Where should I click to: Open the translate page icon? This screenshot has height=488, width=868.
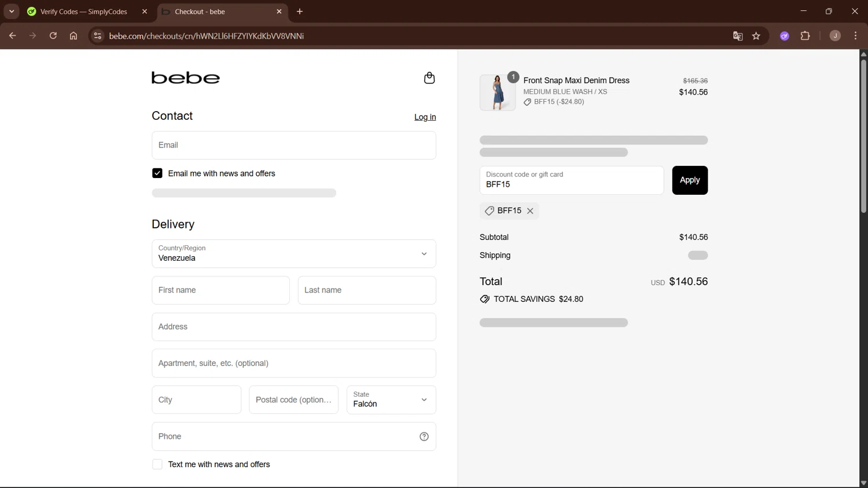click(x=738, y=36)
